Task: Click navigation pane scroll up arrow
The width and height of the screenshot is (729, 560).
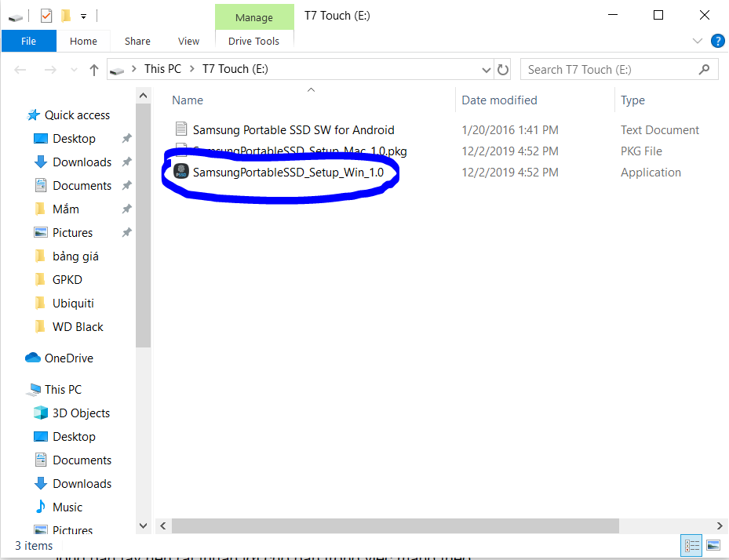Action: [143, 96]
